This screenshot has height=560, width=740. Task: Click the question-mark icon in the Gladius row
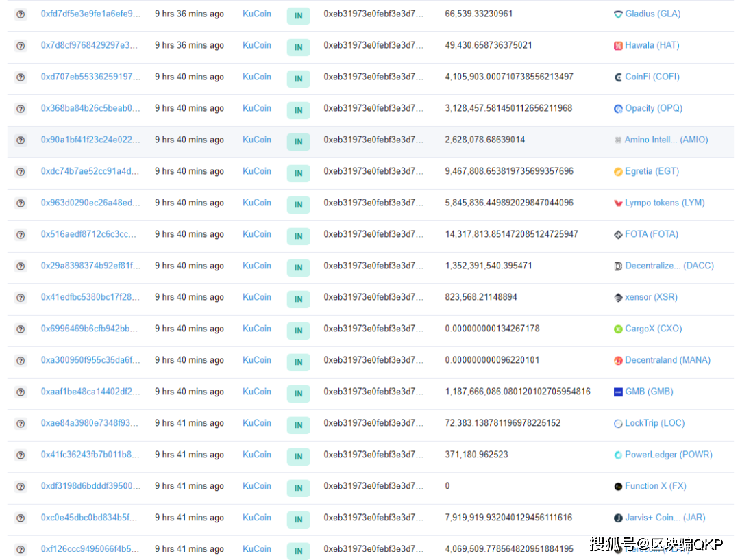pos(21,14)
